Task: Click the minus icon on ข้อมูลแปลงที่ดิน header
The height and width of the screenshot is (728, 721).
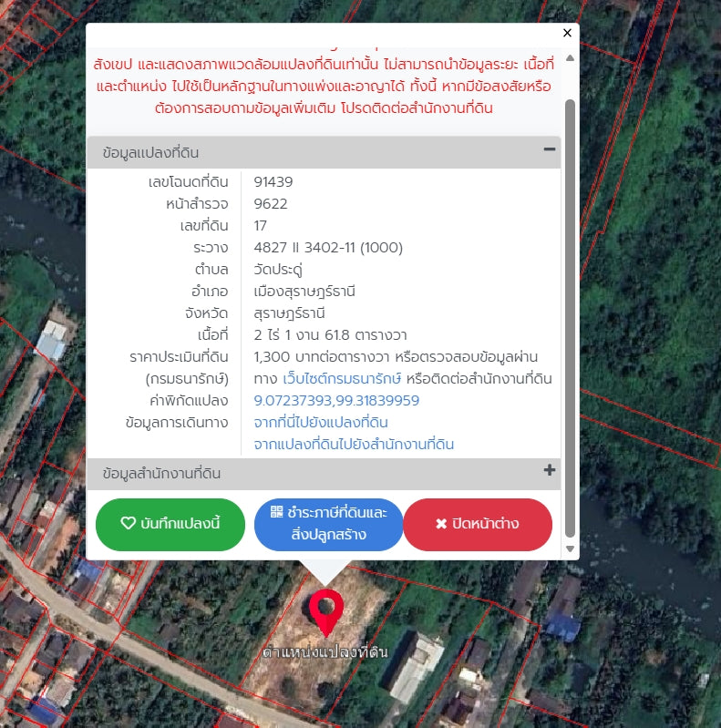Action: (x=549, y=150)
